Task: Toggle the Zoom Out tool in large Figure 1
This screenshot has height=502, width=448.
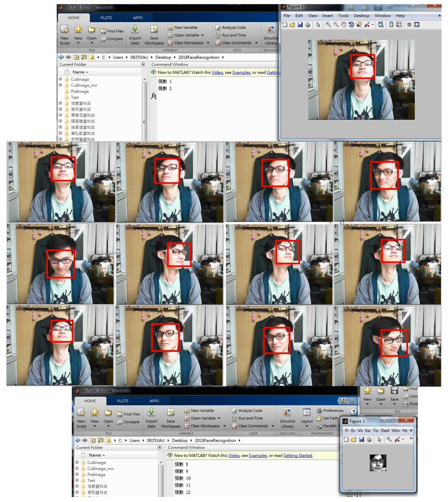Action: pos(336,25)
